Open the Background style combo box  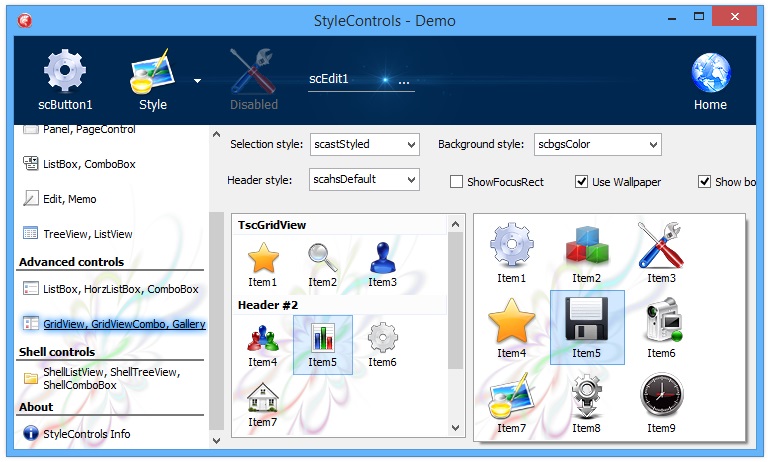(598, 145)
